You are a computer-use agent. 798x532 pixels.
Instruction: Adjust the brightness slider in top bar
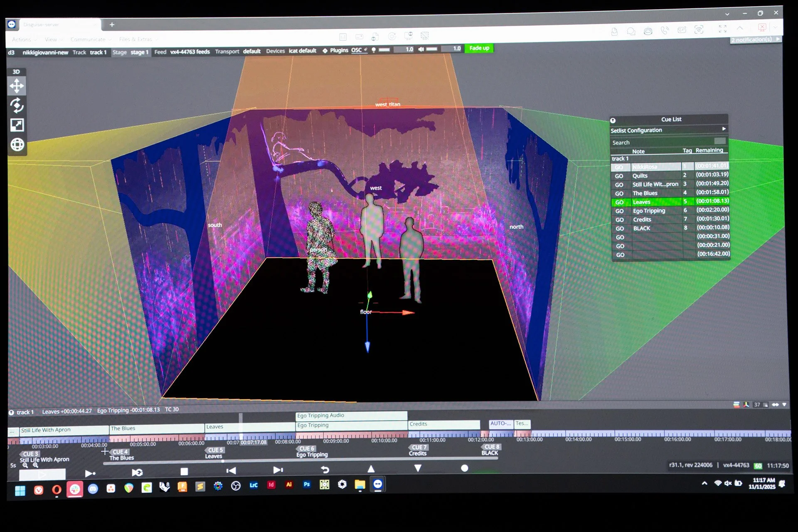[384, 50]
